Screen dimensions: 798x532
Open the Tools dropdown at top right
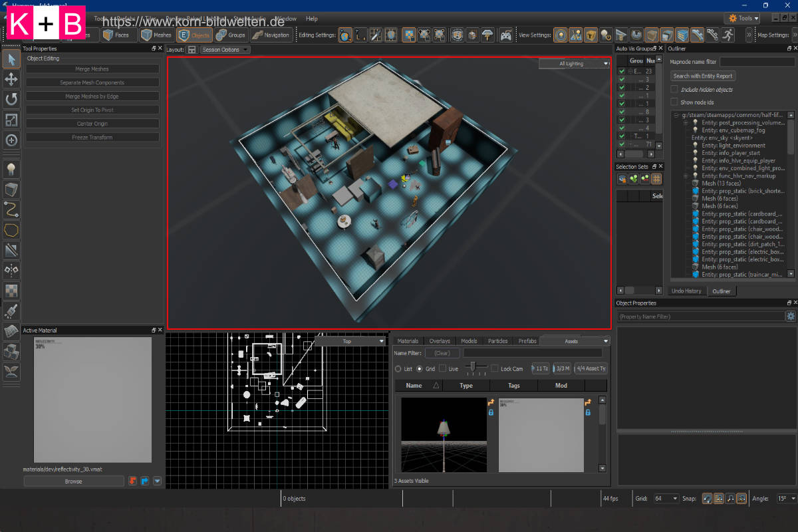point(741,18)
